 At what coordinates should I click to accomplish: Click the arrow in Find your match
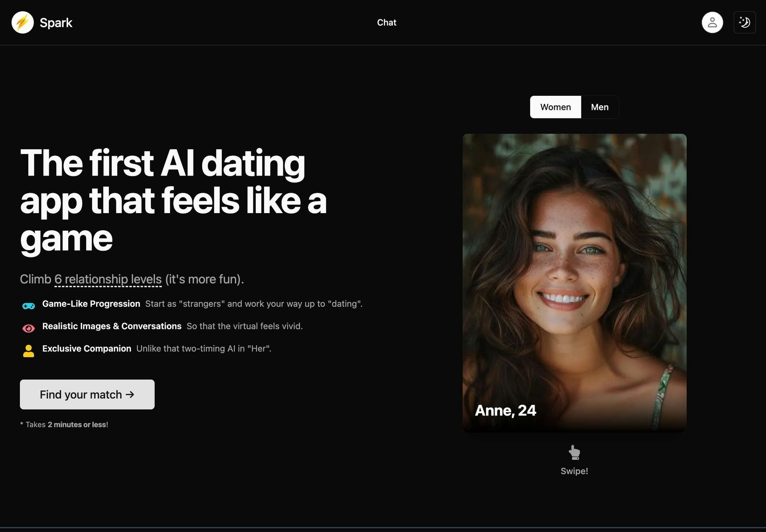click(130, 394)
